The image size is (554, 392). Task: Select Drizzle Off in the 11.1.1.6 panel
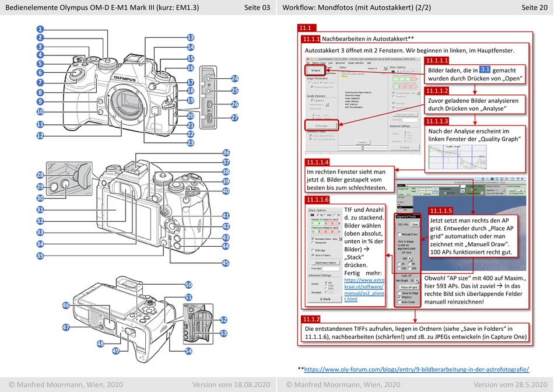[x=326, y=282]
